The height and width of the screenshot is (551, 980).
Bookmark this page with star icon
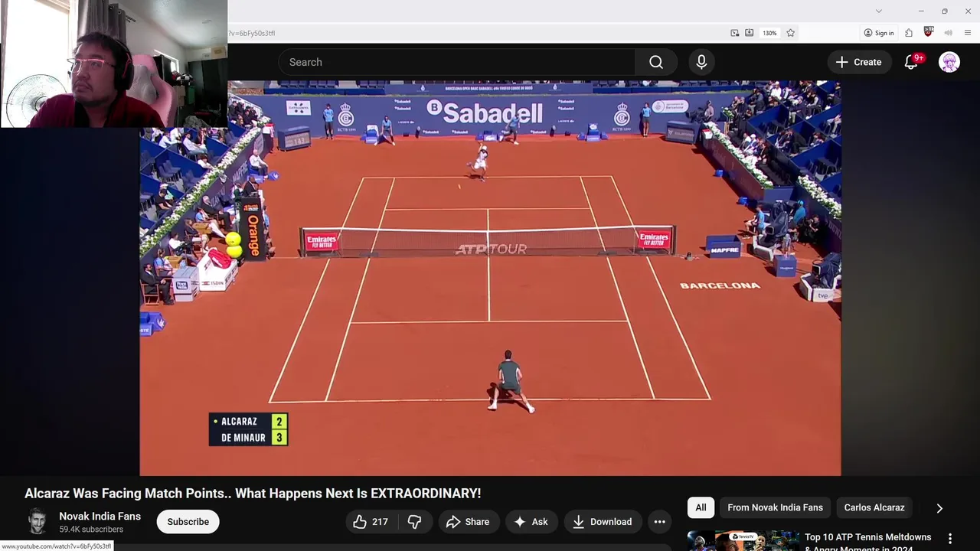(x=791, y=33)
